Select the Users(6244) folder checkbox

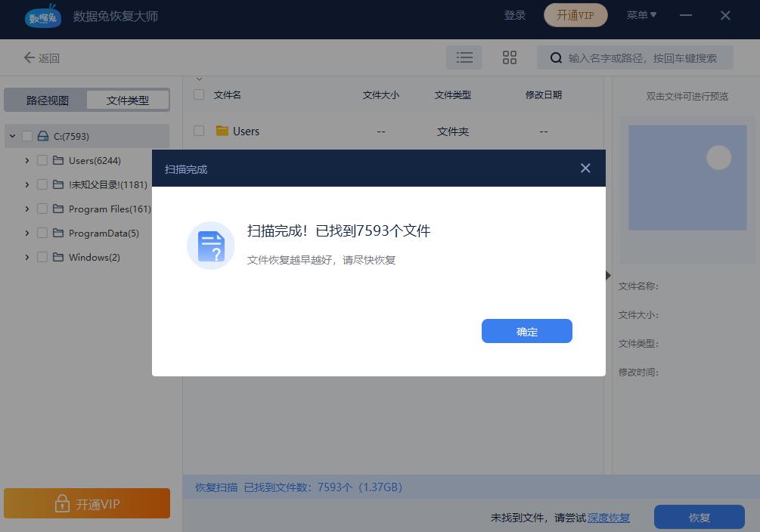(x=42, y=160)
